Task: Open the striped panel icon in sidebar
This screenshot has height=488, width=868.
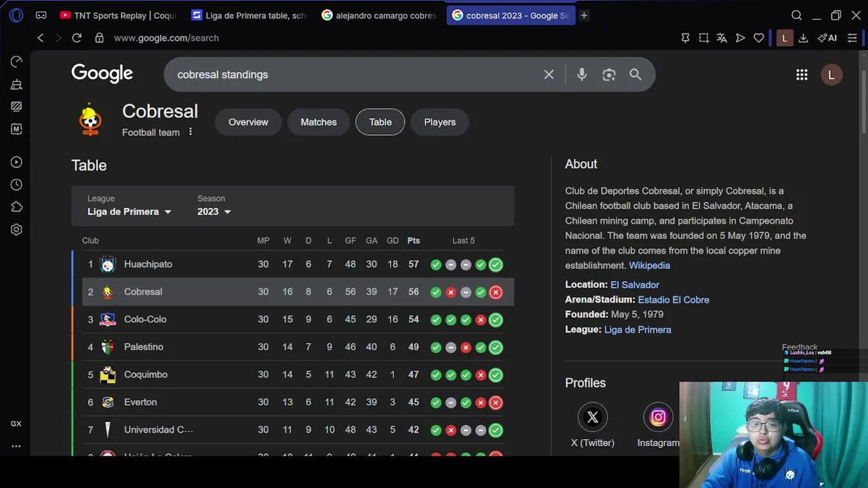Action: click(16, 106)
